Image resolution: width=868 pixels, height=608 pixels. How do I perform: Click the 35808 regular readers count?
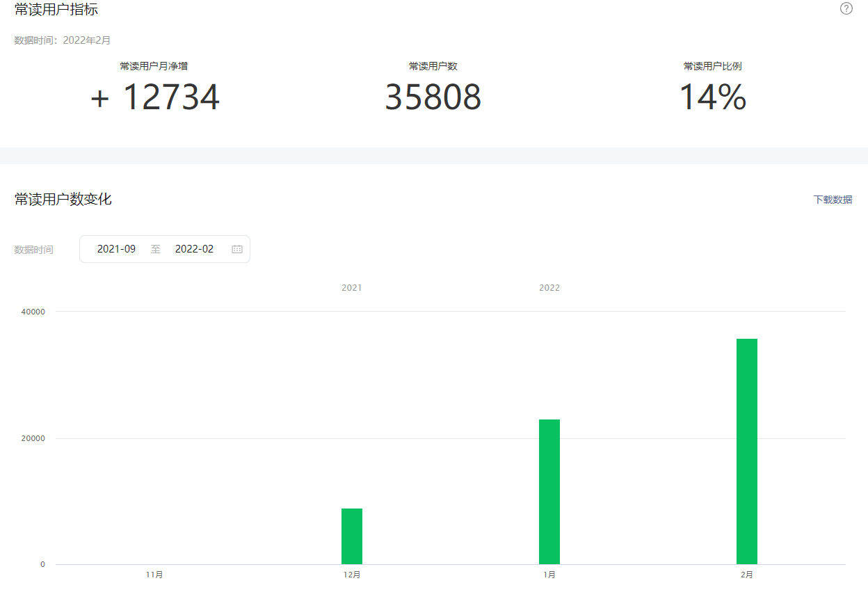433,97
